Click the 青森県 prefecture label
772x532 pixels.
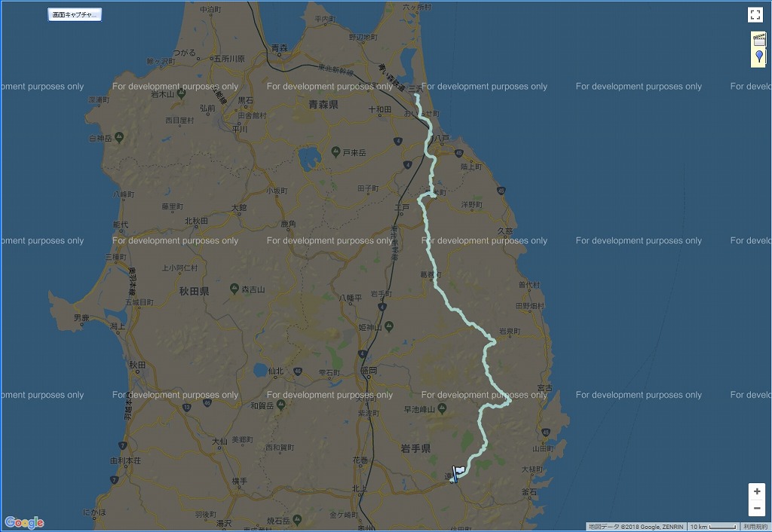[323, 105]
